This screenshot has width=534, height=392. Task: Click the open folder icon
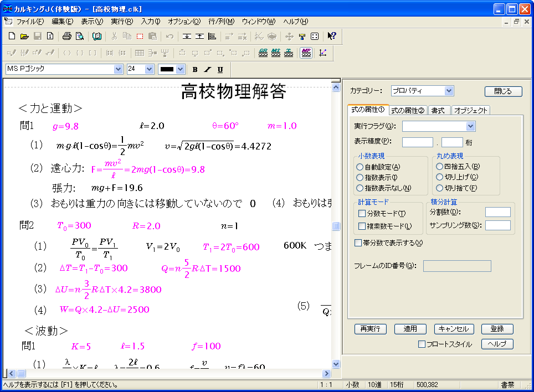[x=24, y=36]
